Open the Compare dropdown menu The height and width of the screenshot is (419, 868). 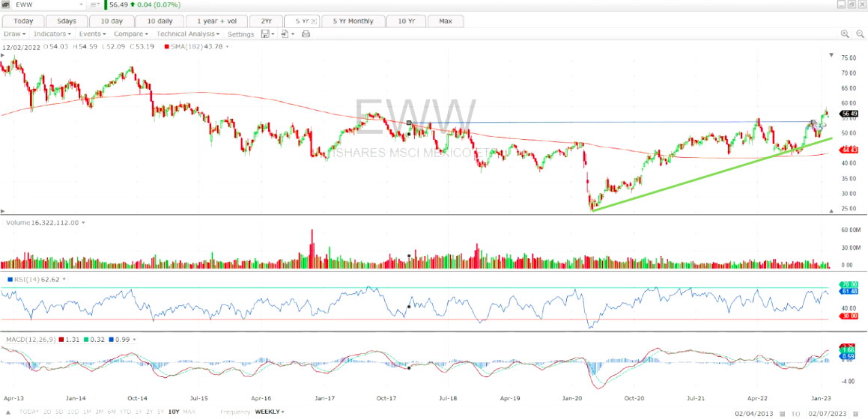pos(131,34)
